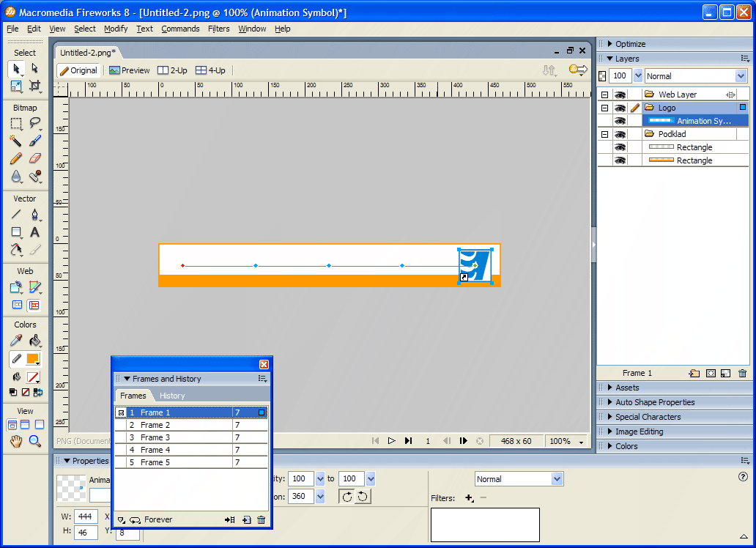Select the Text tool
This screenshot has height=548, width=756.
tap(34, 232)
